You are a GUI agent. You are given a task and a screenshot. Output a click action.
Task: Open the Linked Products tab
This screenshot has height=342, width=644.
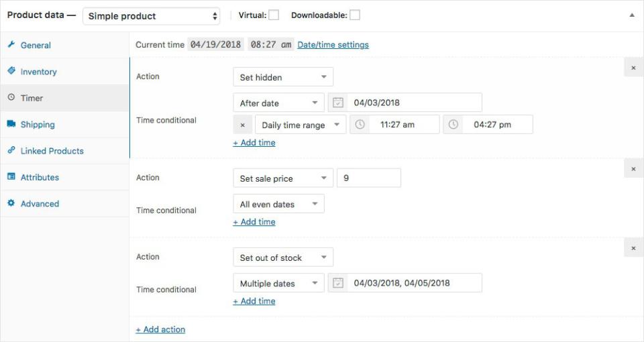click(x=52, y=151)
